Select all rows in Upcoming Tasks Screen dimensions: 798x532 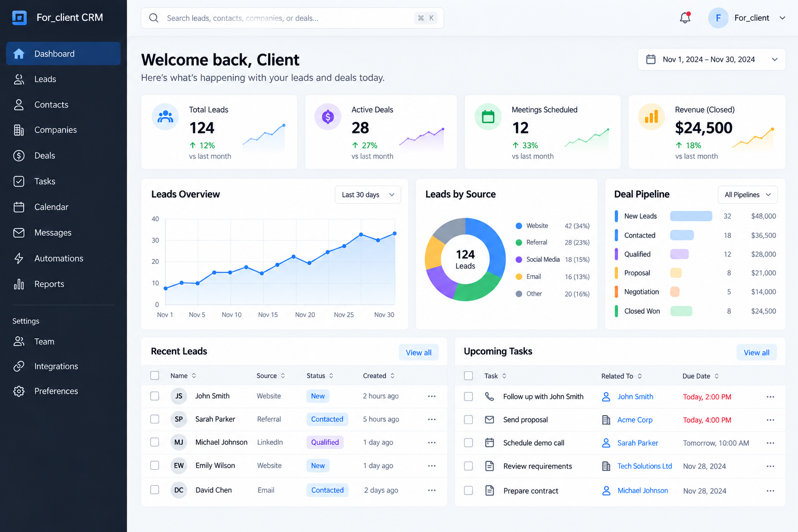pyautogui.click(x=469, y=376)
